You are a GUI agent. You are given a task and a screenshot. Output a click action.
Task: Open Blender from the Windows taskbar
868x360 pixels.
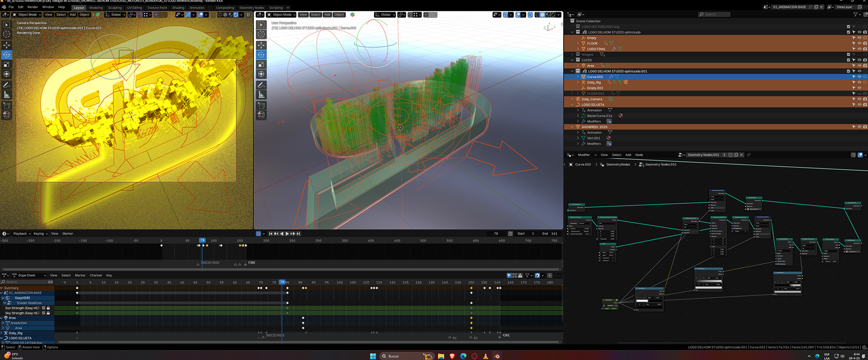tap(496, 356)
